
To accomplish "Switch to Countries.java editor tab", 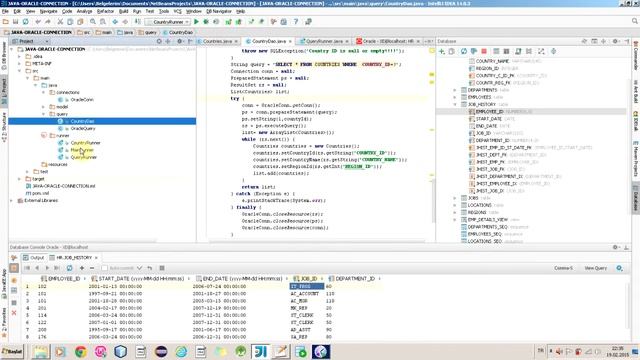I will 217,41.
